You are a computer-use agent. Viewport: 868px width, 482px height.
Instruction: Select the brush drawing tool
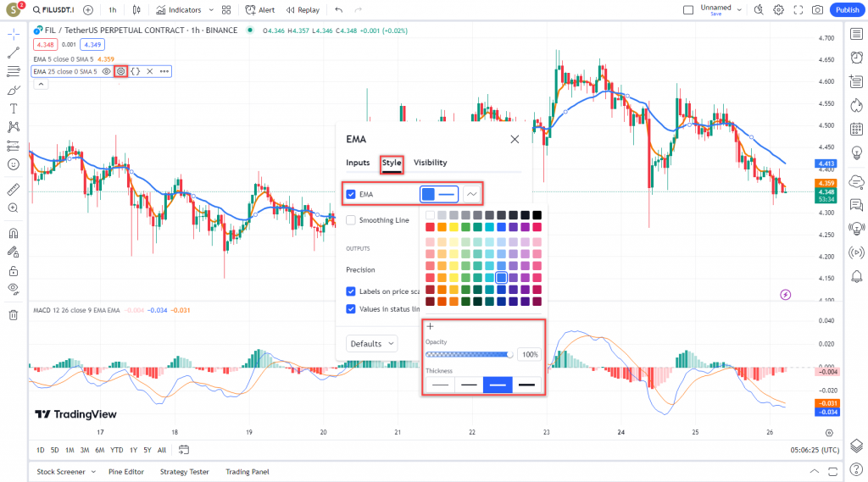pyautogui.click(x=14, y=90)
